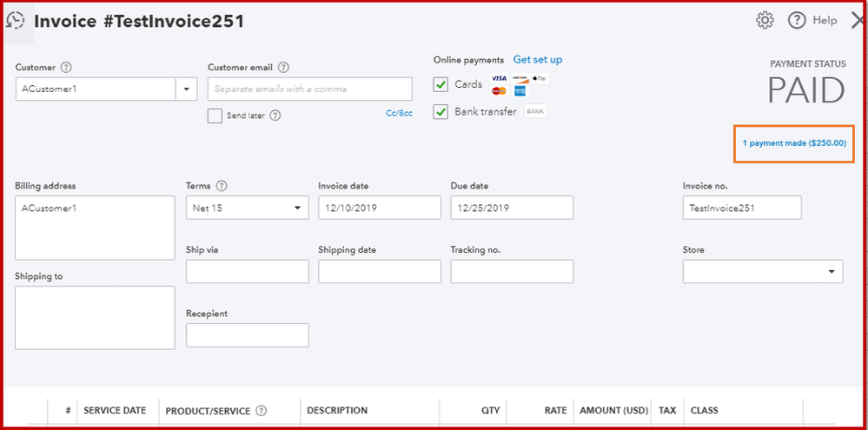The width and height of the screenshot is (868, 430).
Task: Click the Due date field
Action: click(x=512, y=208)
